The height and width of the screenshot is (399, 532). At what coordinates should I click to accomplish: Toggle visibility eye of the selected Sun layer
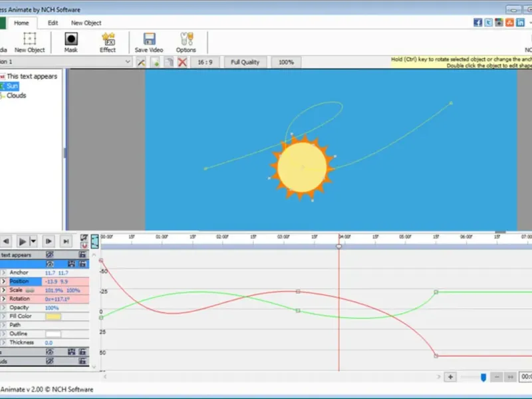tap(50, 264)
